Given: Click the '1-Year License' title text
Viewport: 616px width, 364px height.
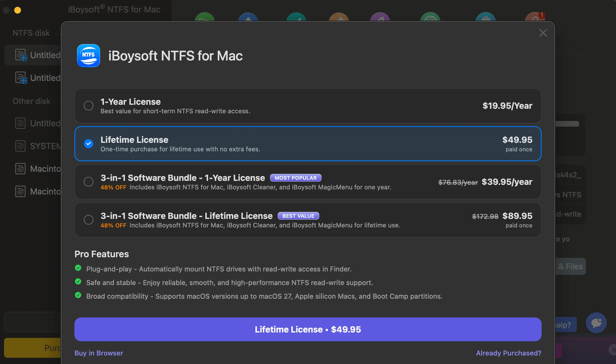Looking at the screenshot, I should (x=131, y=102).
